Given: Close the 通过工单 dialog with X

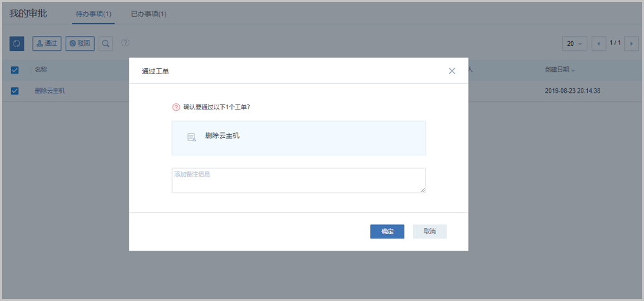Looking at the screenshot, I should [452, 71].
